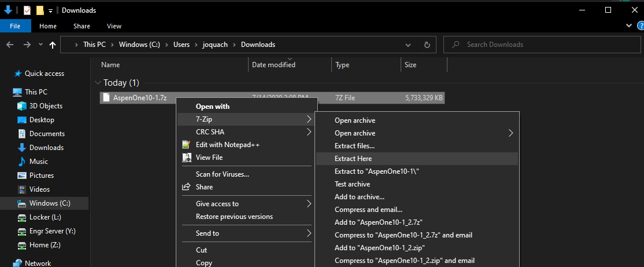Collapse the Today (1) file group
Viewport: 644px width, 267px height.
[98, 83]
